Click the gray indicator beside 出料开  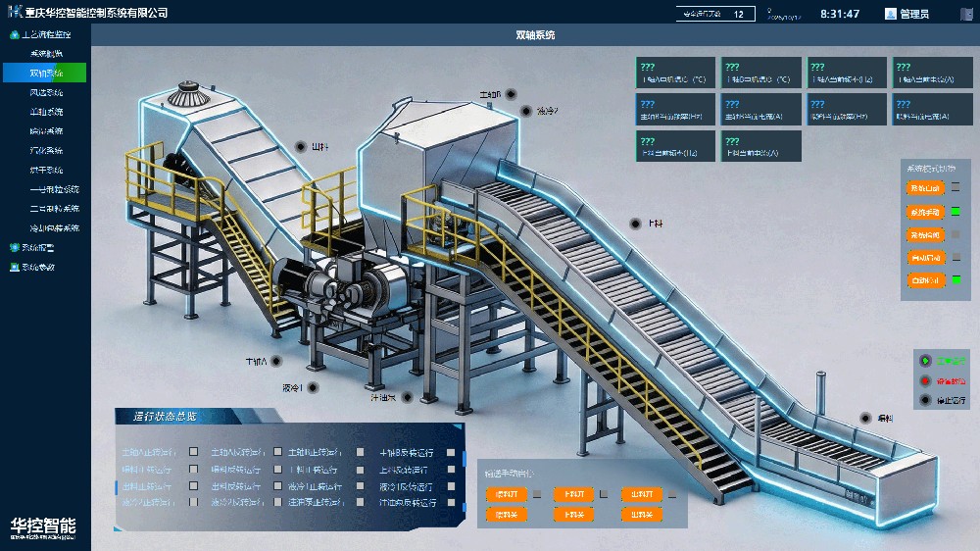tap(672, 494)
